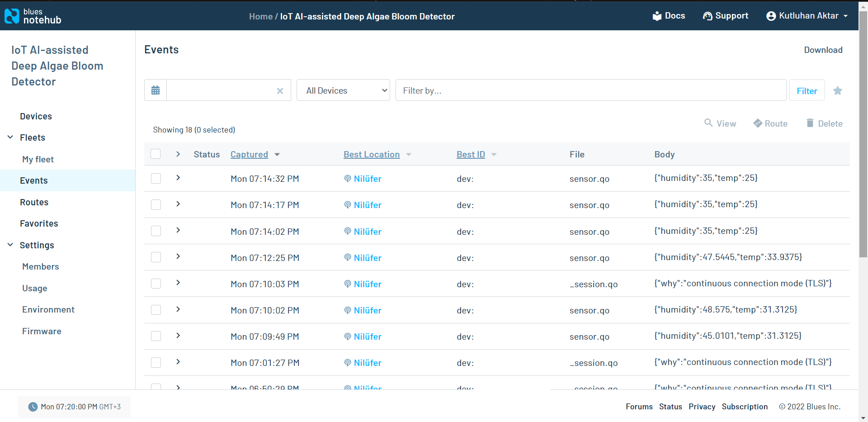Click the Delete trash icon

coord(810,123)
